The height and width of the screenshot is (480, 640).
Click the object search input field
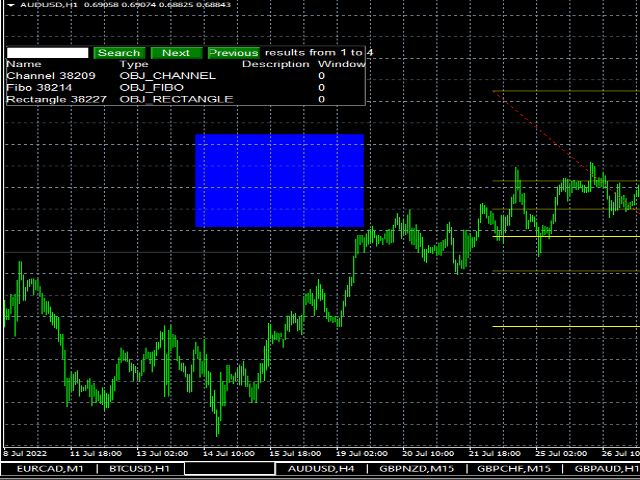[x=47, y=53]
